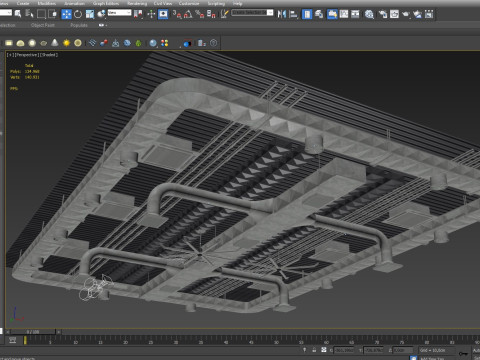This screenshot has width=480, height=360.
Task: Open the Scripting menu
Action: click(216, 3)
